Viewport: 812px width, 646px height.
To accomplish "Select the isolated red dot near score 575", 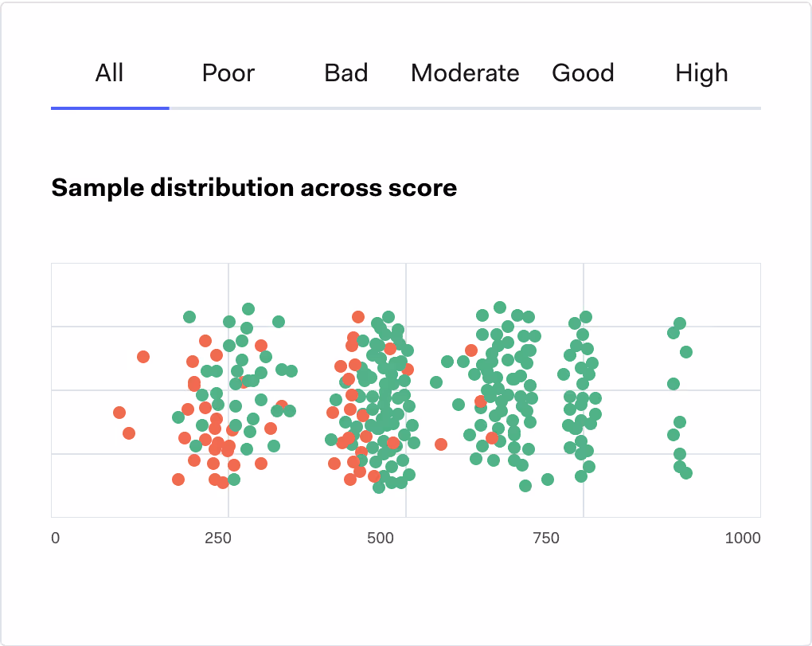I will [x=442, y=444].
